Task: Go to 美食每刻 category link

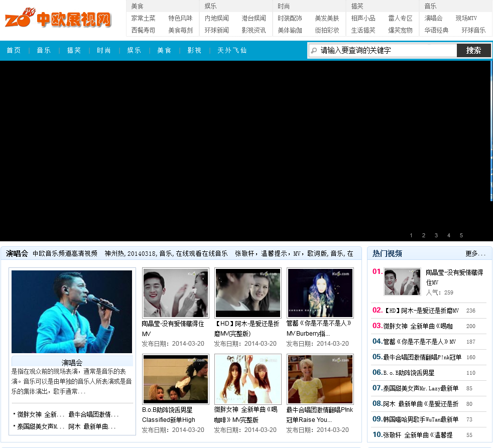Action: tap(180, 30)
